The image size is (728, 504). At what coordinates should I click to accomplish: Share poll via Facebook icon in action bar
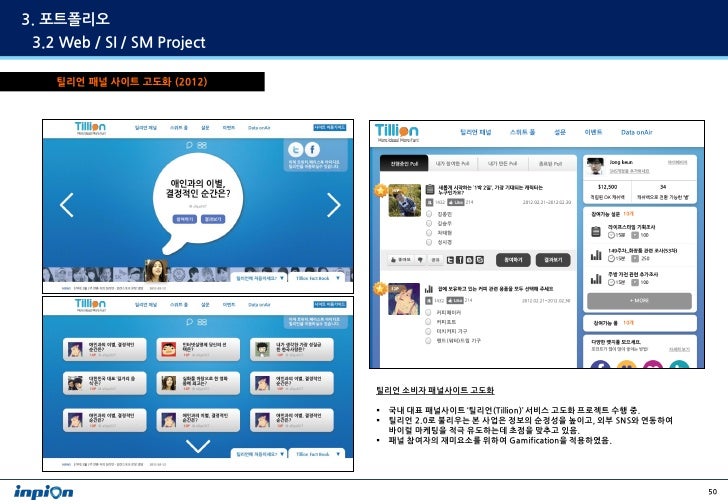460,260
